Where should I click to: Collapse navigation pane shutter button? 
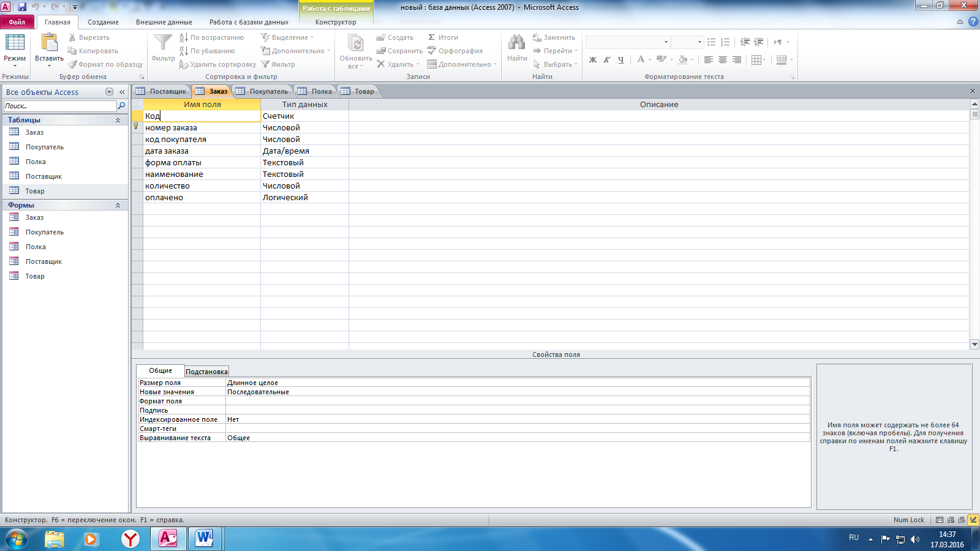pos(122,92)
